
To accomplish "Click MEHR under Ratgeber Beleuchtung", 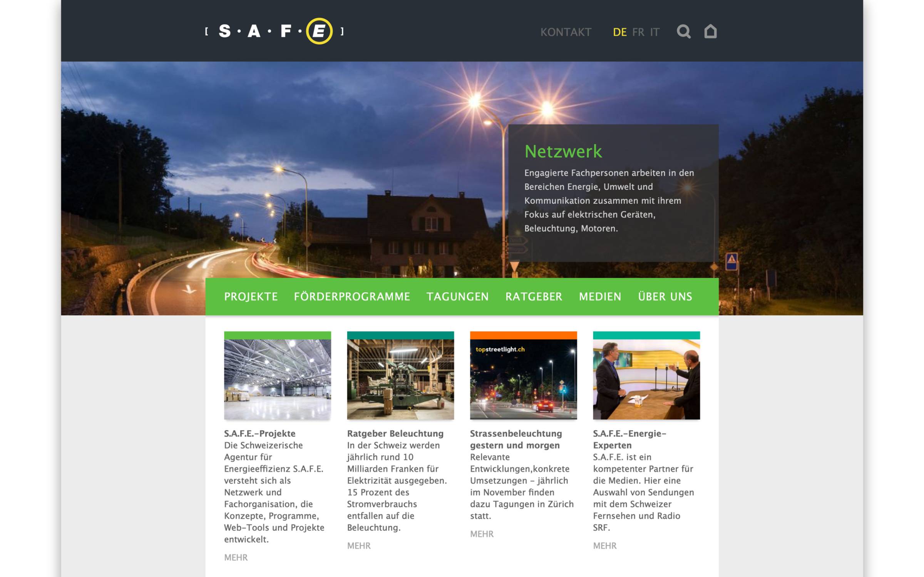I will 358,546.
